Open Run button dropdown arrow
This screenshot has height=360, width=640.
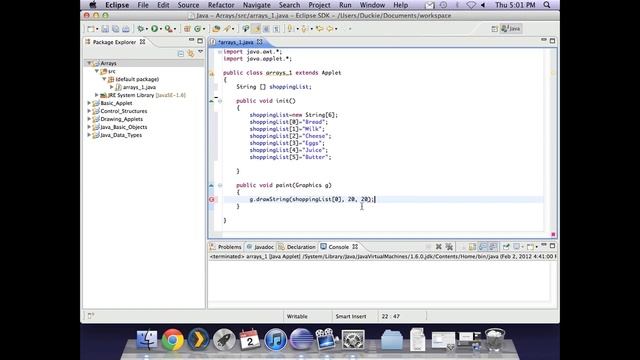pyautogui.click(x=161, y=29)
